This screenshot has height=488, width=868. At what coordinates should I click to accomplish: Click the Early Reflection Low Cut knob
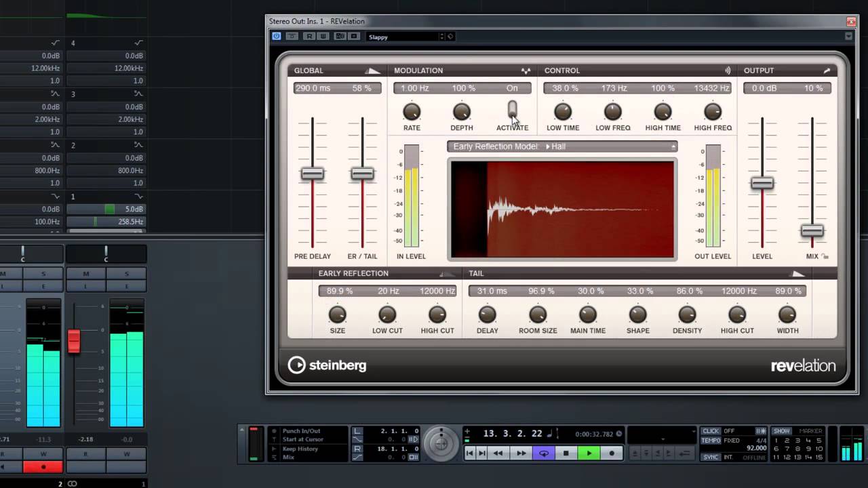click(x=387, y=314)
